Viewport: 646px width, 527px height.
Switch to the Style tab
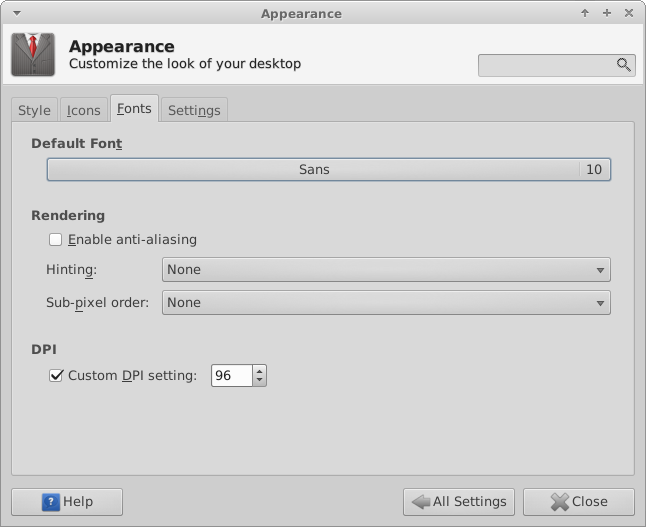pos(34,110)
